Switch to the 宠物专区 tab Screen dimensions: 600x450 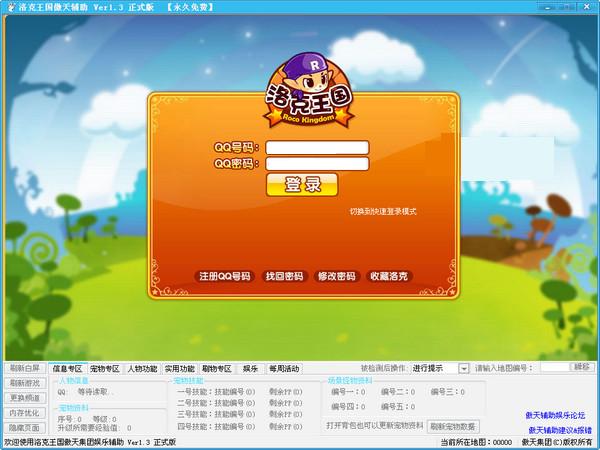[x=105, y=369]
